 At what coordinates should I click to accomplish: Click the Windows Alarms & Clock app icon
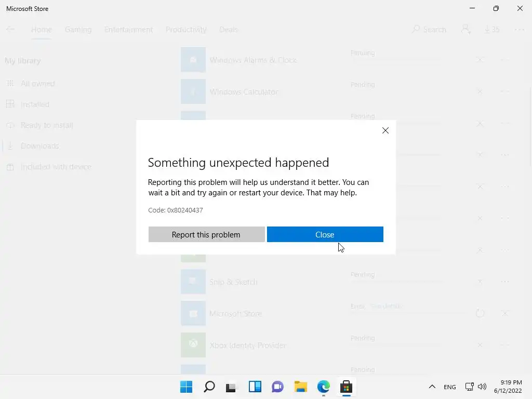[x=193, y=60]
